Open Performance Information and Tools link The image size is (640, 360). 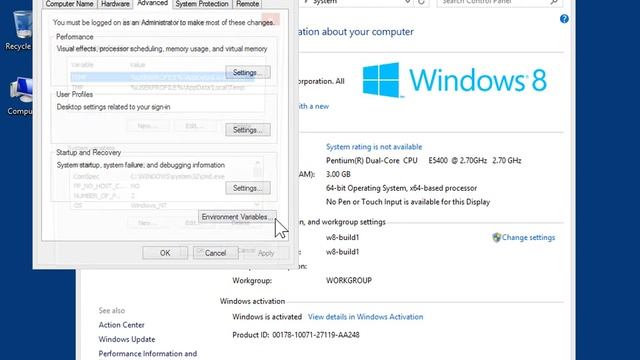pyautogui.click(x=148, y=354)
